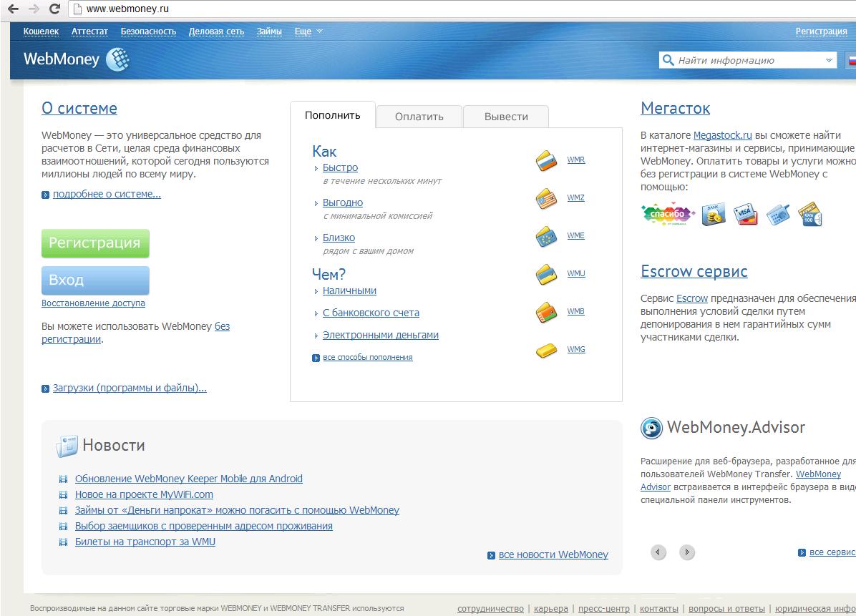The image size is (856, 616).
Task: Click the пресс-центр footer link
Action: pyautogui.click(x=604, y=609)
